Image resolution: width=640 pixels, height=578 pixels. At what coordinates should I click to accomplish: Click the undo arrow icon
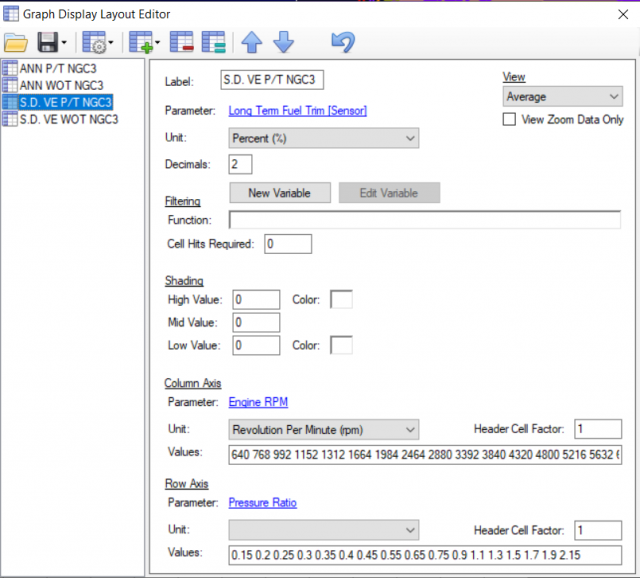click(x=343, y=43)
